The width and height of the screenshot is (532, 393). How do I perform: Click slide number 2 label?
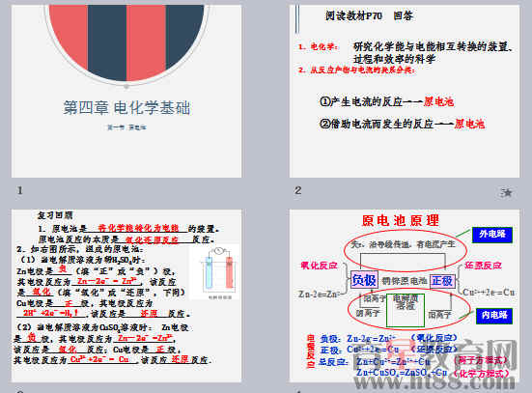(298, 190)
